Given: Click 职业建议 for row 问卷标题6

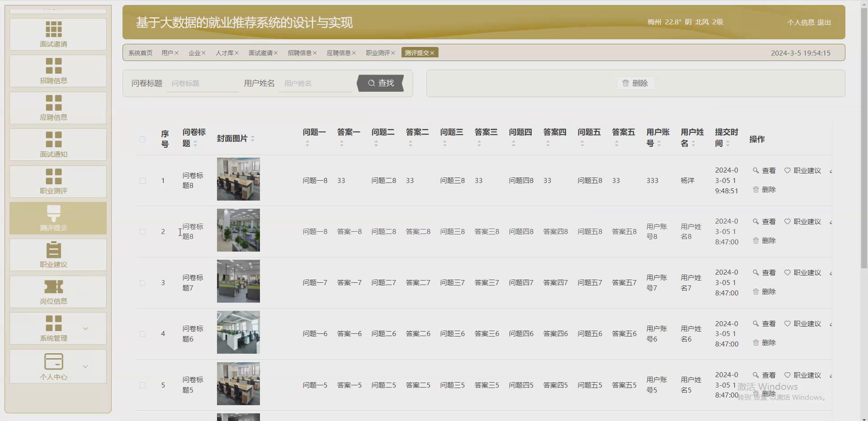Looking at the screenshot, I should 802,324.
